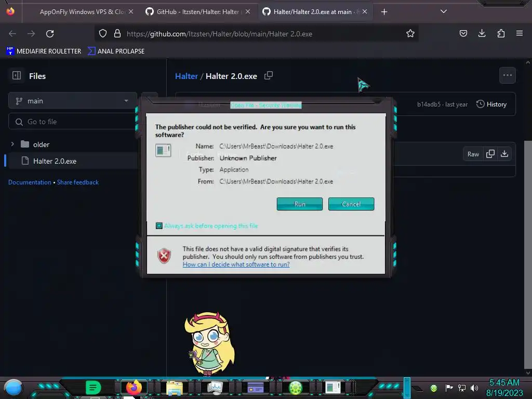The height and width of the screenshot is (399, 532).
Task: Copy raw file contents icon
Action: pos(490,154)
